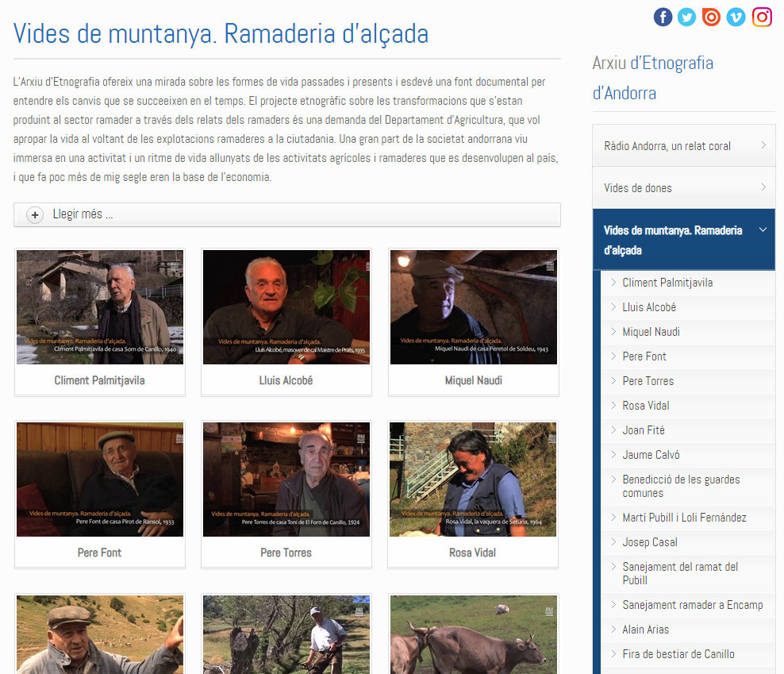Screen dimensions: 784x674
Task: Expand the Llegir més section bar
Action: [286, 214]
